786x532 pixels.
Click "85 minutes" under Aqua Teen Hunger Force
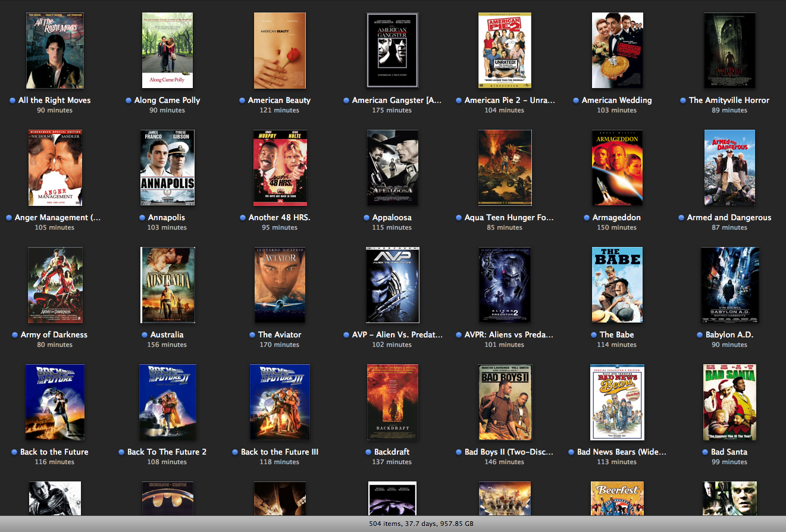[505, 227]
